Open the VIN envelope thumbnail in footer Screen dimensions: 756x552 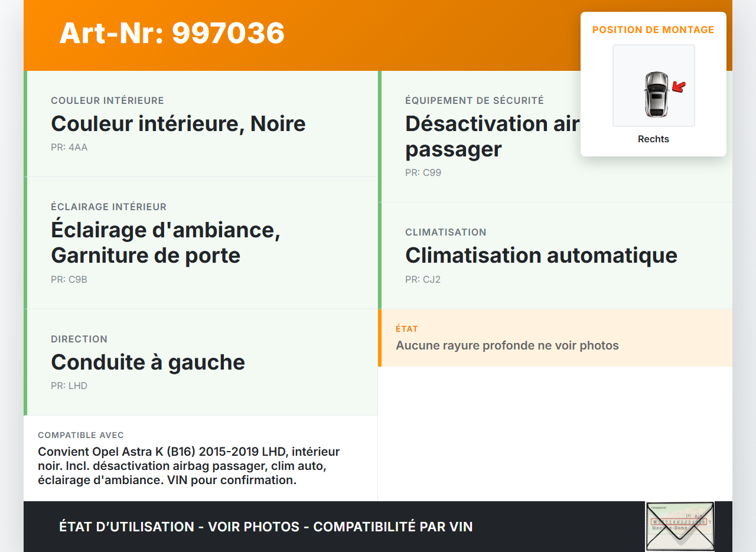coord(680,527)
